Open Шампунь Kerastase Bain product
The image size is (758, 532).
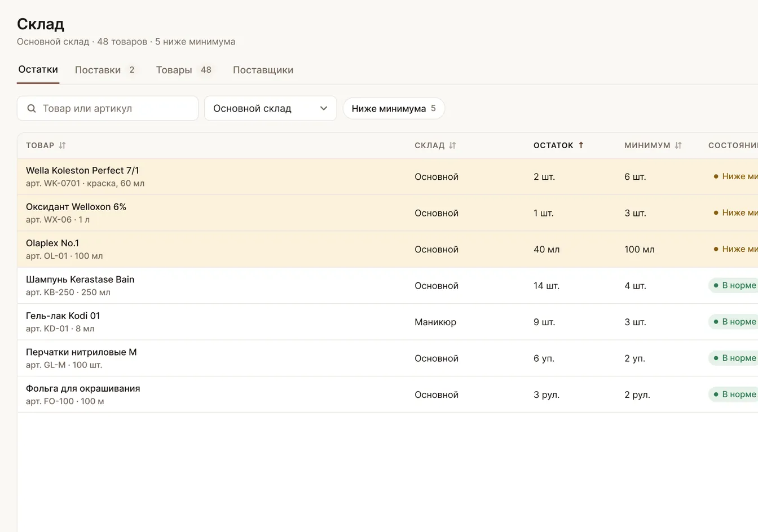[80, 280]
